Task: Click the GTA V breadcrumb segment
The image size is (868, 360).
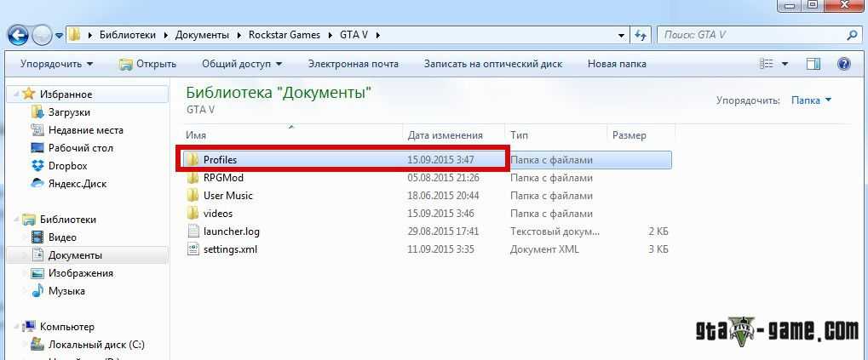Action: pos(354,35)
